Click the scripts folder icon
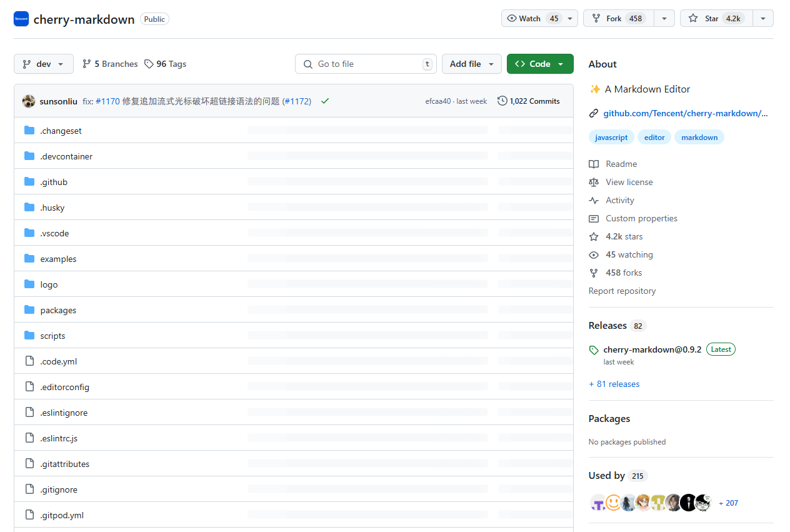Screen dimensions: 790x532 (29, 336)
